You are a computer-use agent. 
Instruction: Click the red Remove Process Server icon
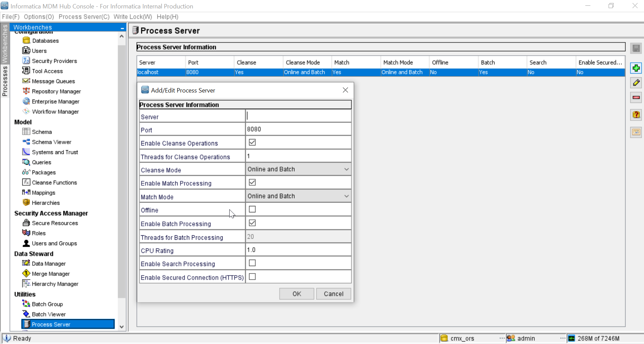point(636,98)
